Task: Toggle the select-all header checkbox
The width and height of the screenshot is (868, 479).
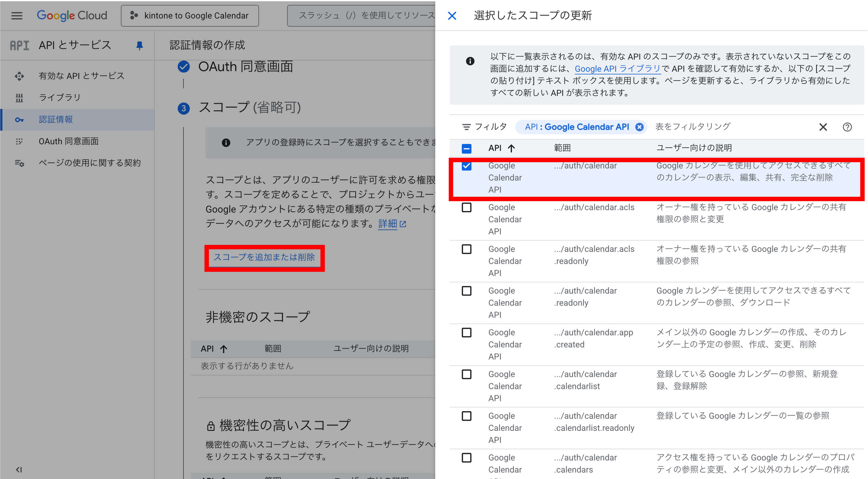Action: pos(466,149)
